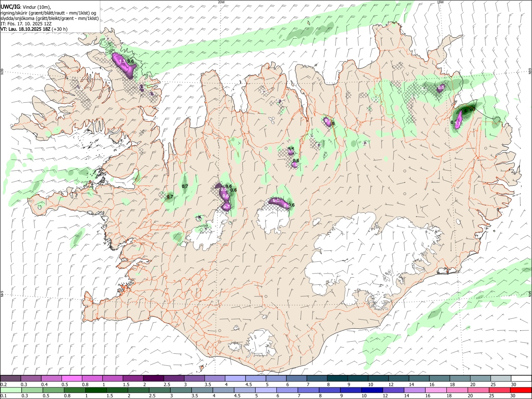The height and width of the screenshot is (399, 532).
Task: Pick the lilac rain swatch between 14 and 16
Action: click(414, 390)
